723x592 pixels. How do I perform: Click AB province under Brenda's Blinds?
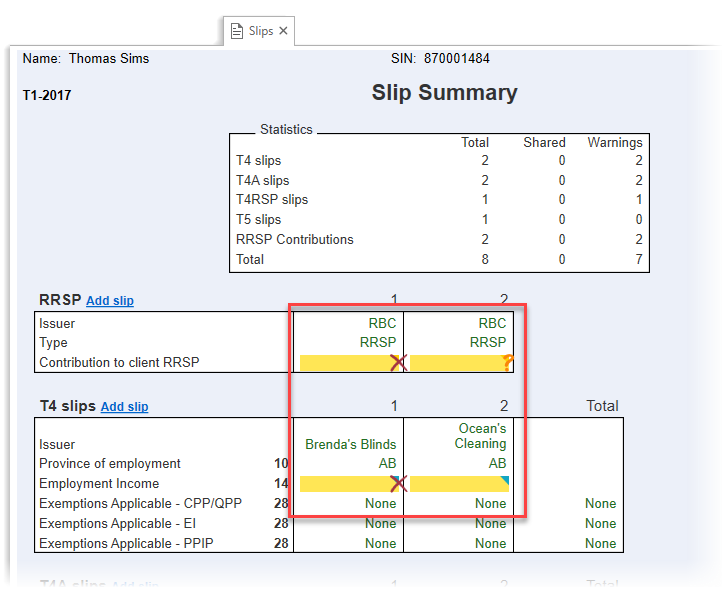[387, 464]
